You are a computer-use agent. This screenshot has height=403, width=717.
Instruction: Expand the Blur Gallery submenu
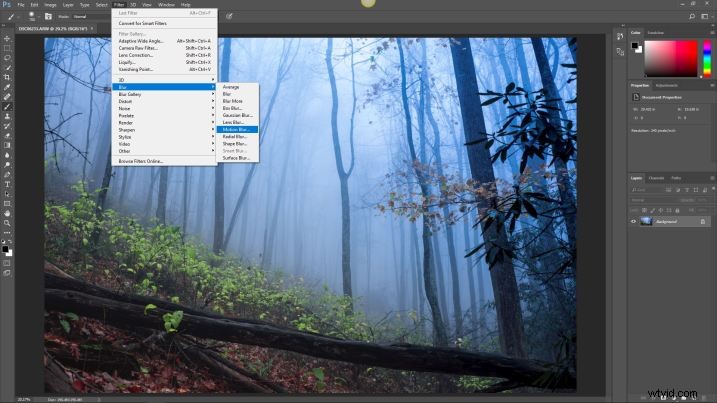pyautogui.click(x=164, y=94)
